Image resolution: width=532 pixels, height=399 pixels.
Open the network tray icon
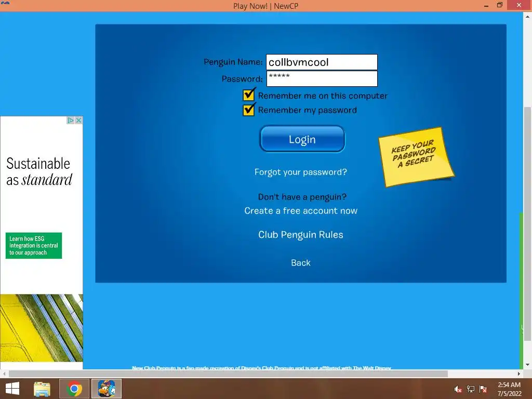tap(471, 389)
